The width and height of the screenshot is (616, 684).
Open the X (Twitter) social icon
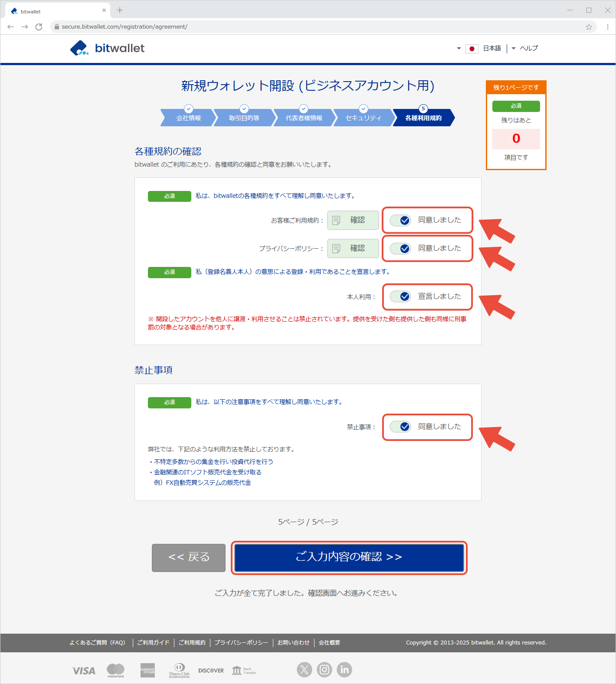[305, 670]
